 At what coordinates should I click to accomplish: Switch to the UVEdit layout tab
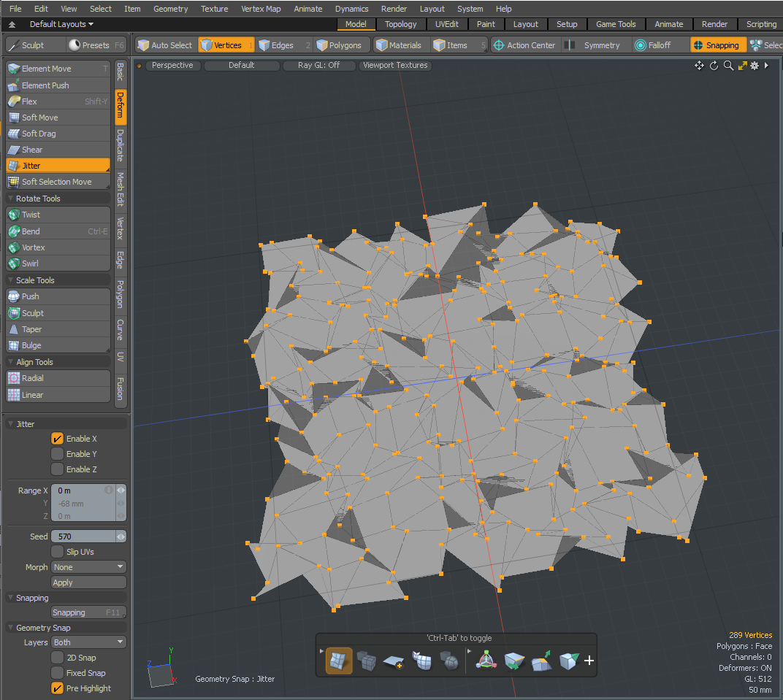(x=446, y=24)
